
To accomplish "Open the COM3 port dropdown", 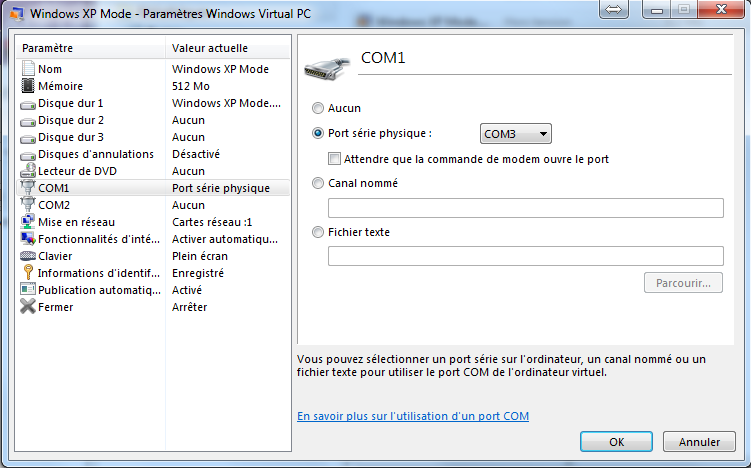I will (x=515, y=133).
